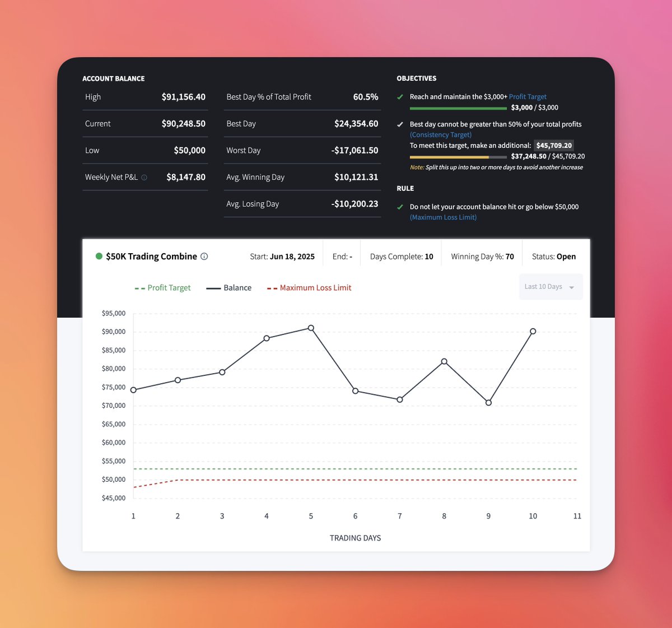672x628 pixels.
Task: Click the highlighted $45,709.20 additional amount
Action: click(x=554, y=146)
